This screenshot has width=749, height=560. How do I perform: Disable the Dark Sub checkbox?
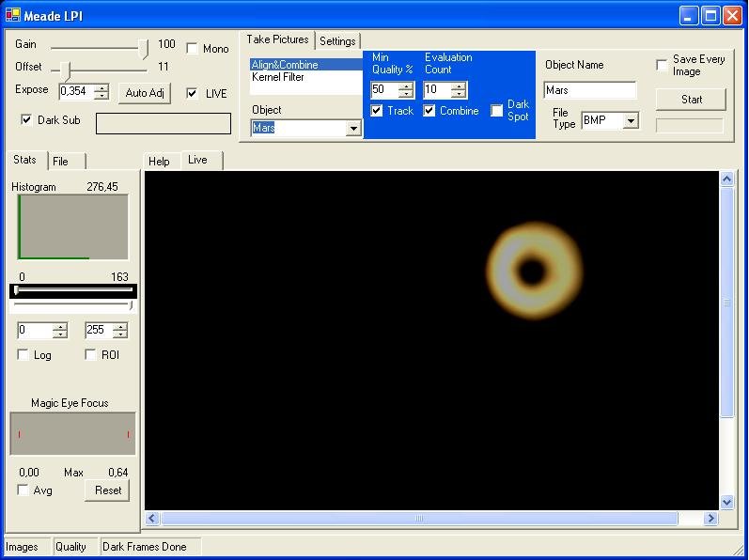[x=26, y=120]
